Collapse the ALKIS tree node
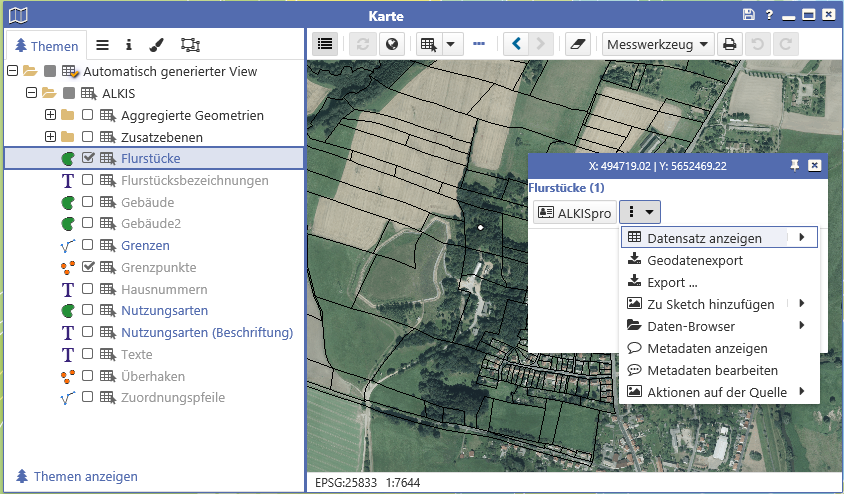Image resolution: width=844 pixels, height=494 pixels. [31, 93]
